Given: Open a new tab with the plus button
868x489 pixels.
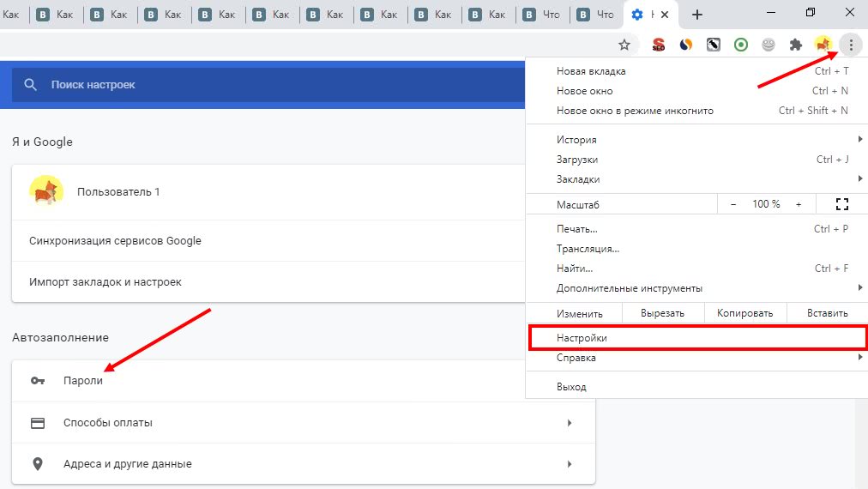Looking at the screenshot, I should [697, 15].
